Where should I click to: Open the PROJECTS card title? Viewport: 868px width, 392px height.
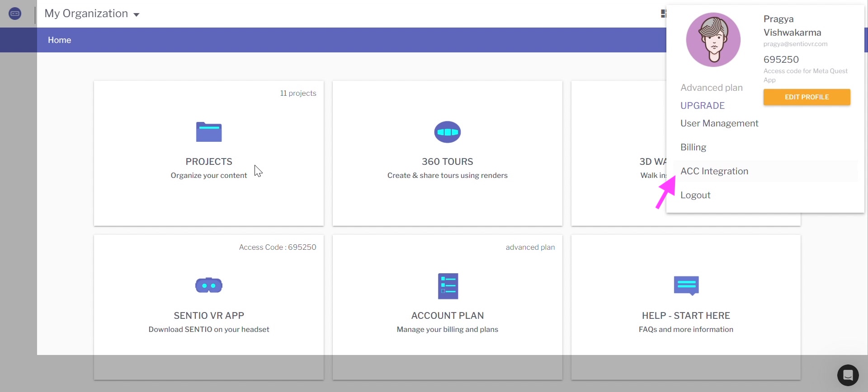click(x=209, y=162)
